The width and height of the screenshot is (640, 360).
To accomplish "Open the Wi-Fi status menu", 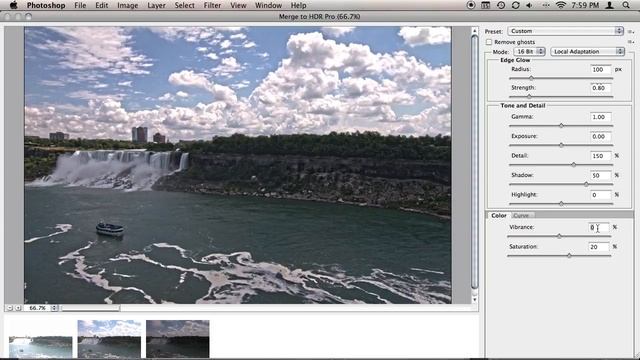I will coord(561,5).
